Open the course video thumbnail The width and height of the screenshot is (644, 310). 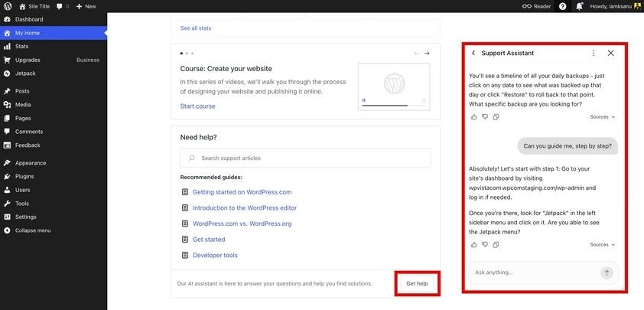[x=394, y=86]
